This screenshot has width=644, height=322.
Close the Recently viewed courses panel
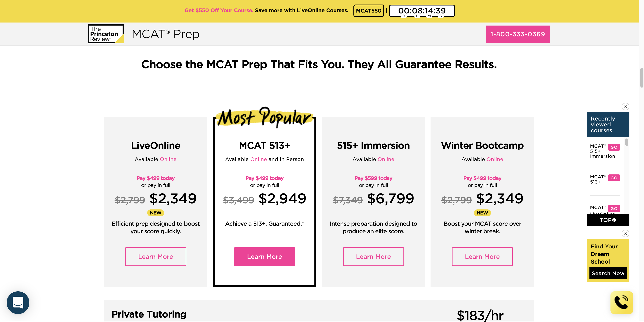tap(625, 107)
